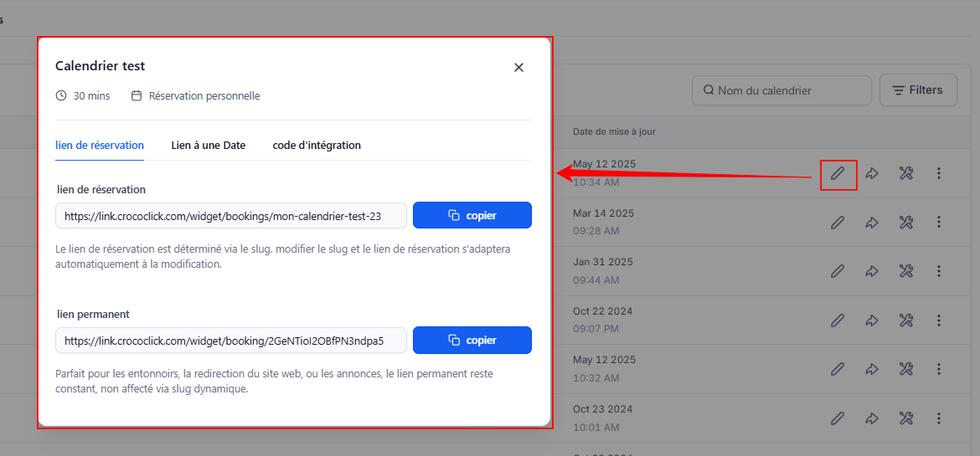The height and width of the screenshot is (456, 980).
Task: Open the tools icon in the Oct 23 2024 row
Action: (x=906, y=418)
